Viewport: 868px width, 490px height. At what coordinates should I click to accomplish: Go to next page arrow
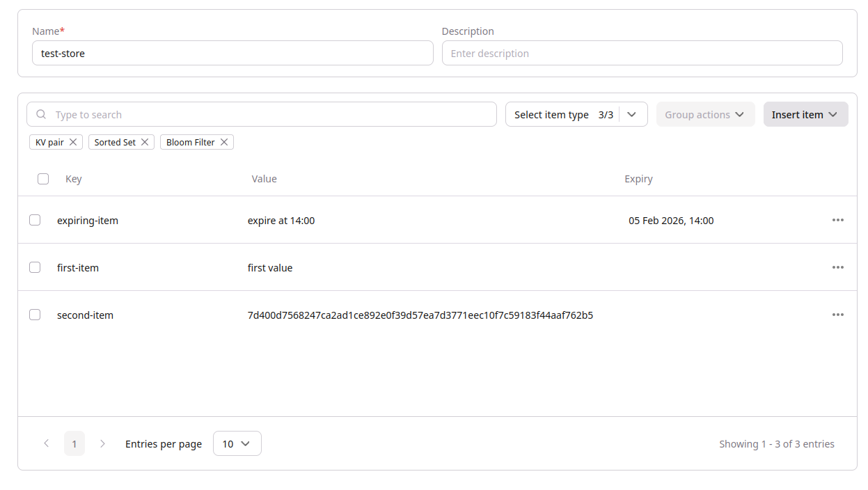pos(103,443)
